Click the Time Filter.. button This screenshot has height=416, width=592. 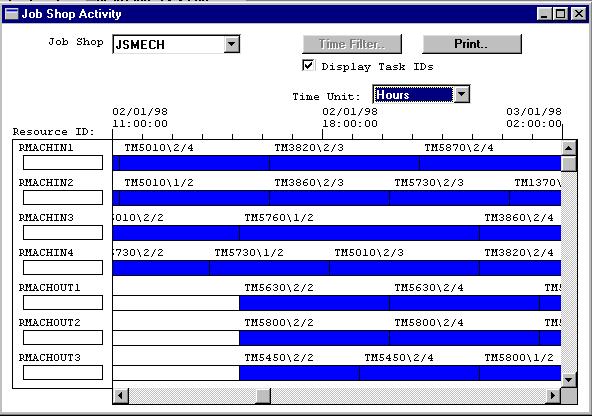tap(352, 44)
